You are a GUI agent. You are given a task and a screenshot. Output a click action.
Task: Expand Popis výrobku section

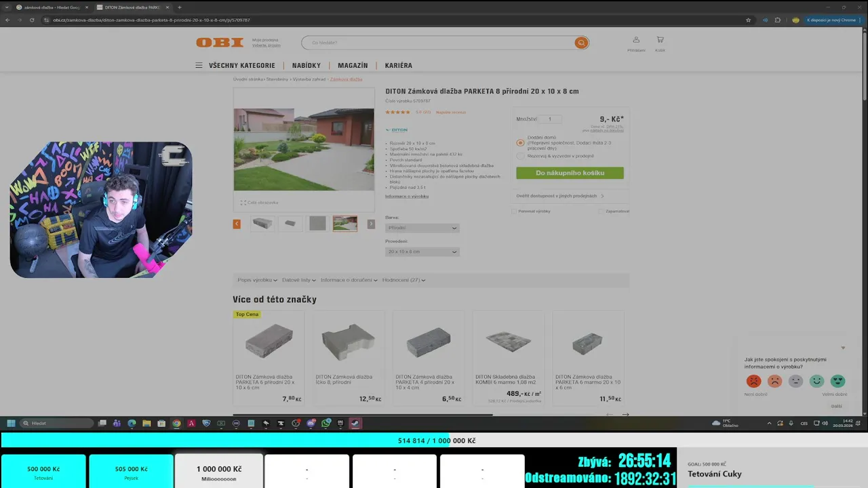pos(257,280)
